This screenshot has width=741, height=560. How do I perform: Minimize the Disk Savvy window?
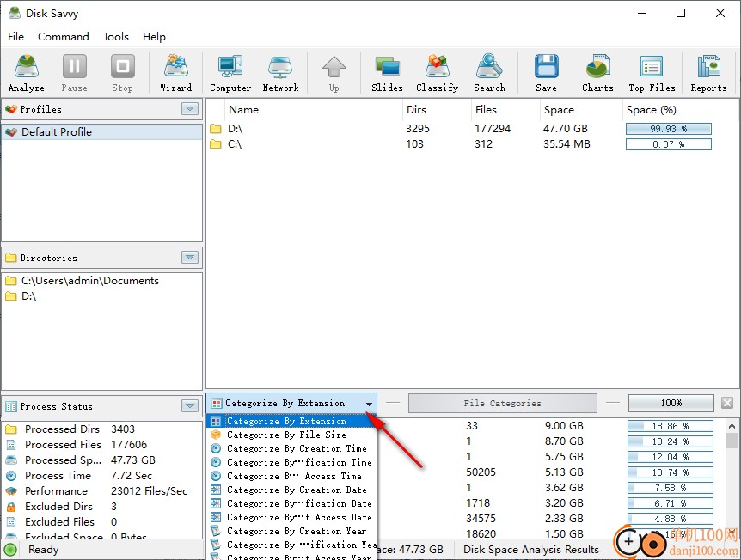[x=642, y=13]
